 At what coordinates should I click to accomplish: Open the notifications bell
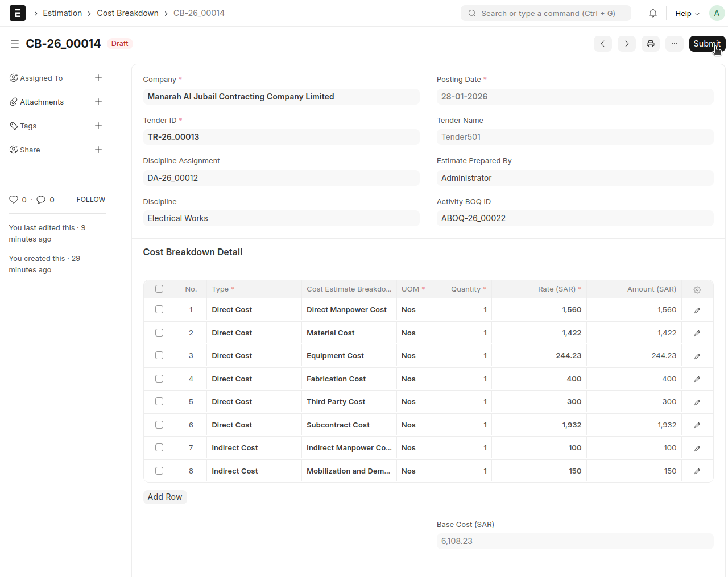(653, 13)
